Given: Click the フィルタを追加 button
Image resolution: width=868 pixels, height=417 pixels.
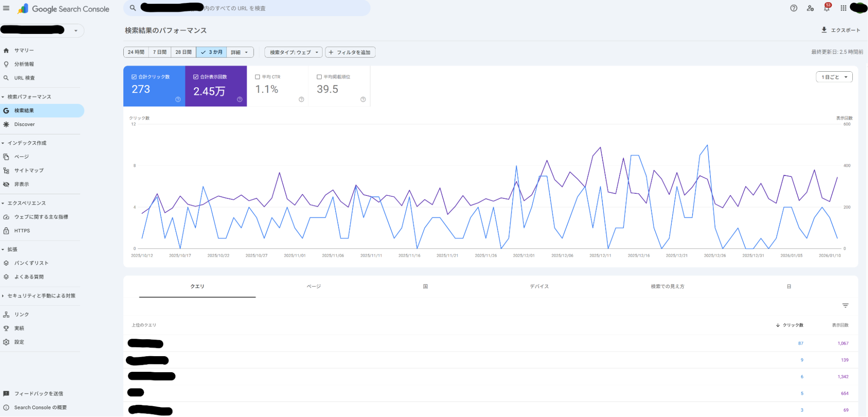Looking at the screenshot, I should [x=350, y=52].
